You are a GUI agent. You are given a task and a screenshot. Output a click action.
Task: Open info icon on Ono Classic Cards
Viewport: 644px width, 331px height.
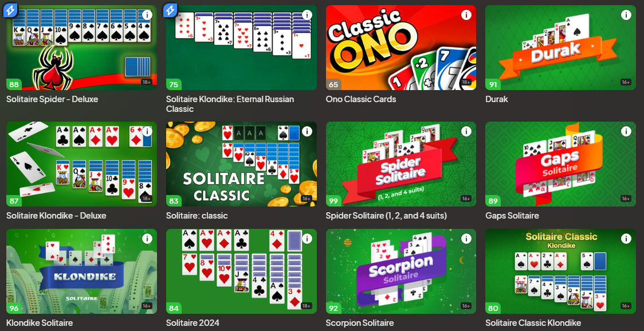[466, 15]
